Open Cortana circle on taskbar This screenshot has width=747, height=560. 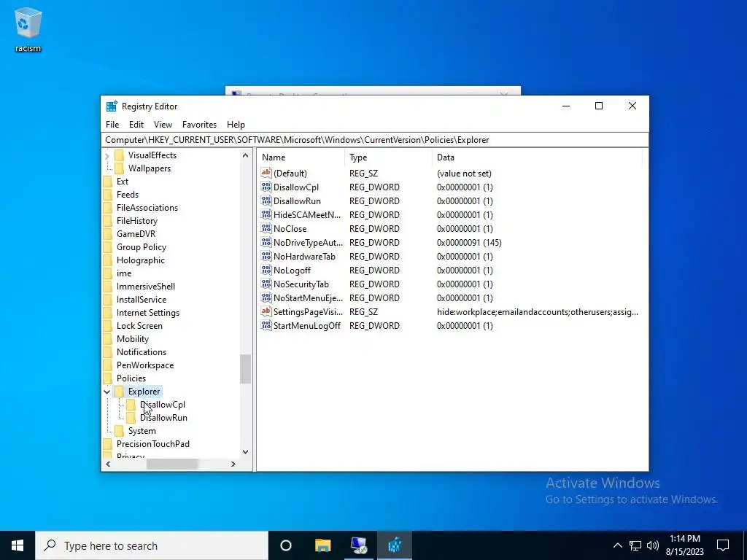[286, 545]
